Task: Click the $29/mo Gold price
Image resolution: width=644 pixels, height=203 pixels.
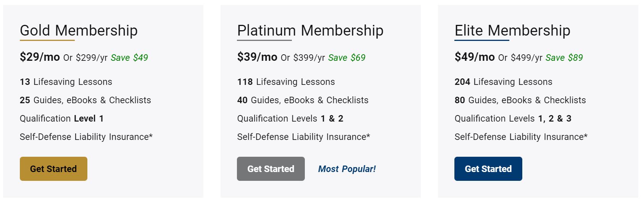Action: click(x=40, y=57)
